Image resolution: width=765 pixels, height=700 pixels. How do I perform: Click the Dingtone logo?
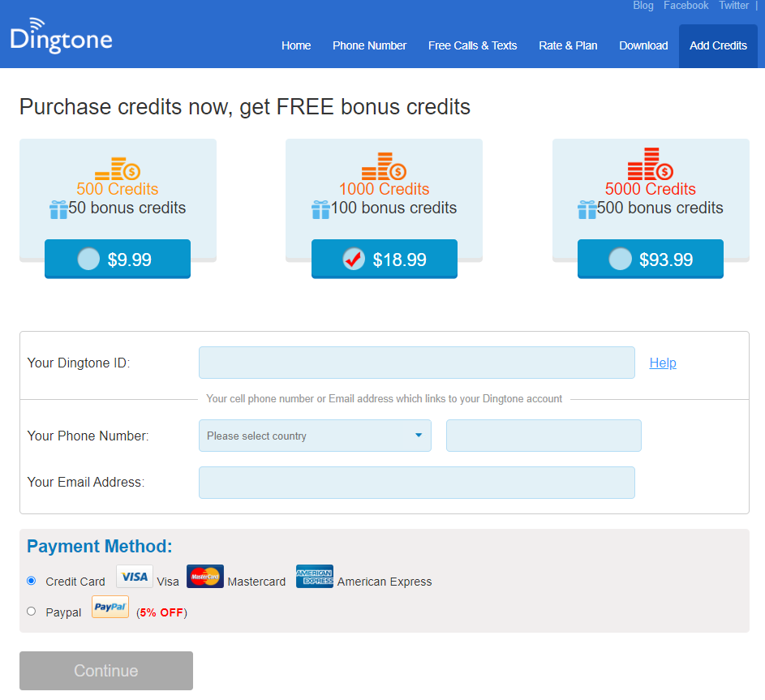click(x=61, y=36)
